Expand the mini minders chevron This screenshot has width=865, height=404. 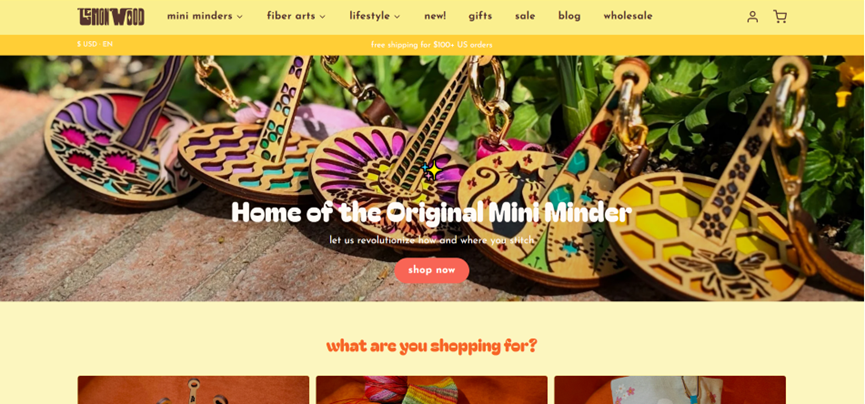click(x=240, y=17)
